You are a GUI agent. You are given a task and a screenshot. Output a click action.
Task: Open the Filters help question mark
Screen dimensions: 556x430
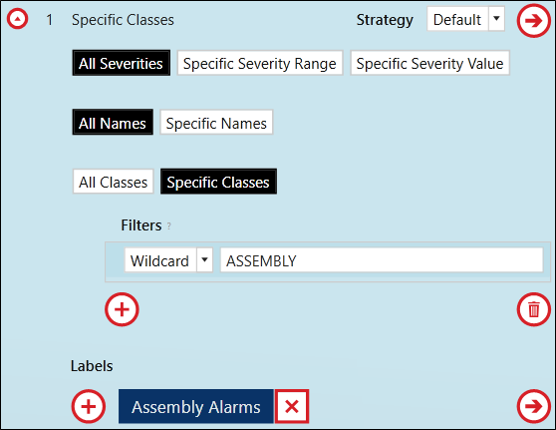169,226
